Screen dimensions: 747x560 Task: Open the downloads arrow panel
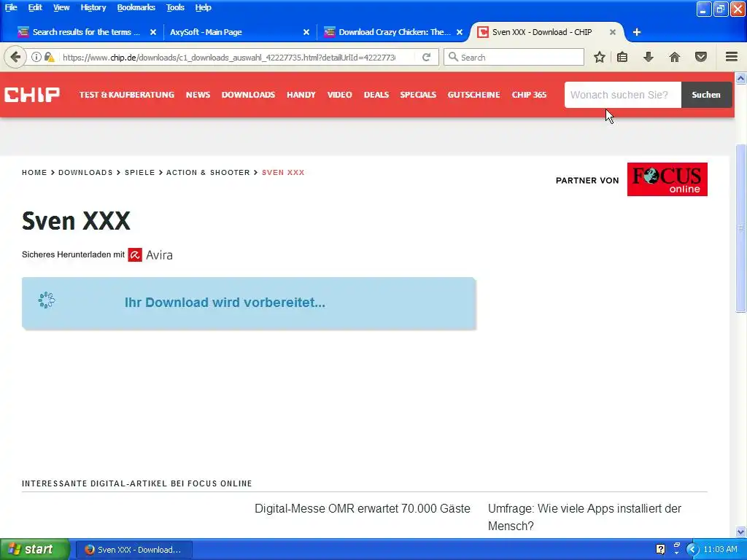pyautogui.click(x=649, y=57)
